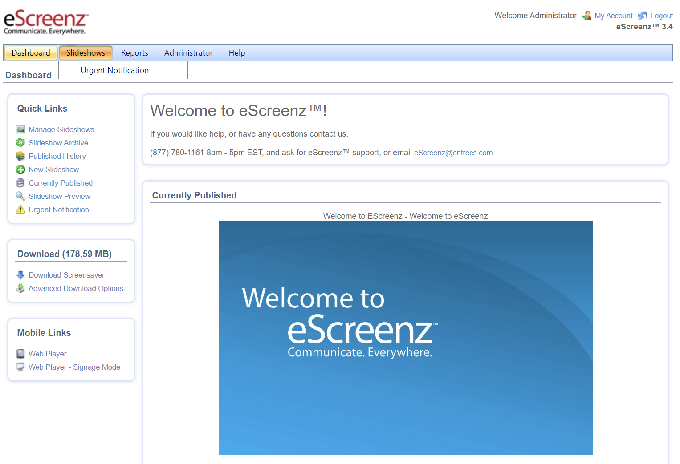Click the 'Welcome to EScreenz - Welcome to eScreenz' caption
This screenshot has height=464, width=680.
405,216
